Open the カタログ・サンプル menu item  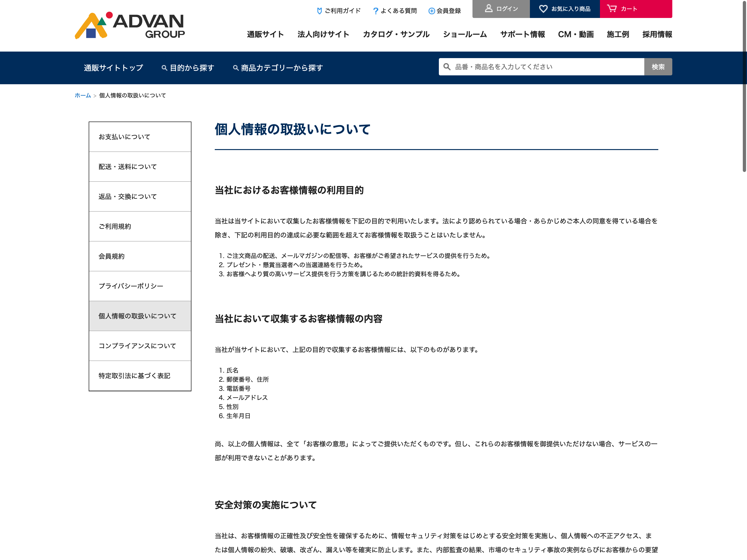click(x=396, y=35)
